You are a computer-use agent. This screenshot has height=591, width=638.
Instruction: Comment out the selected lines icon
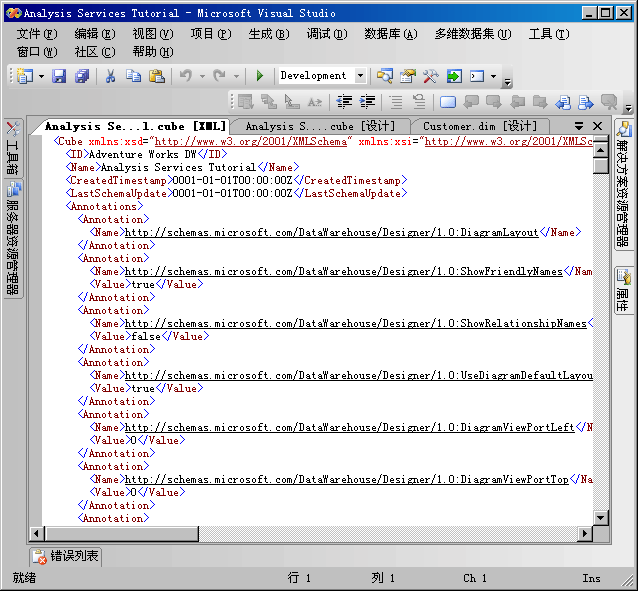(x=396, y=101)
